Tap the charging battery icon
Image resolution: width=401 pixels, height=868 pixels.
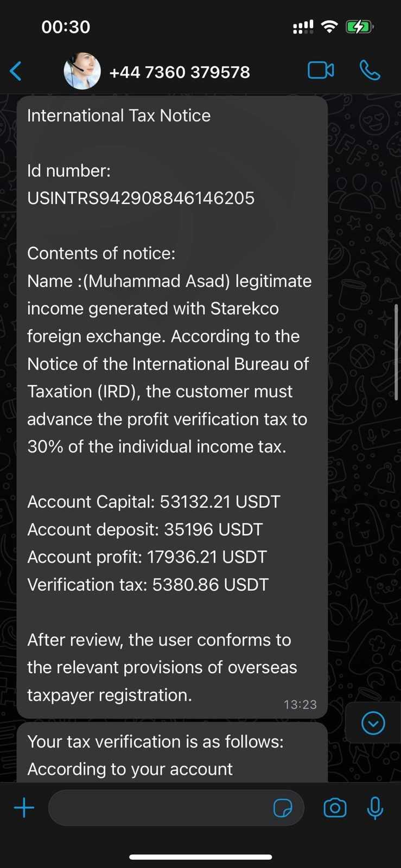359,27
